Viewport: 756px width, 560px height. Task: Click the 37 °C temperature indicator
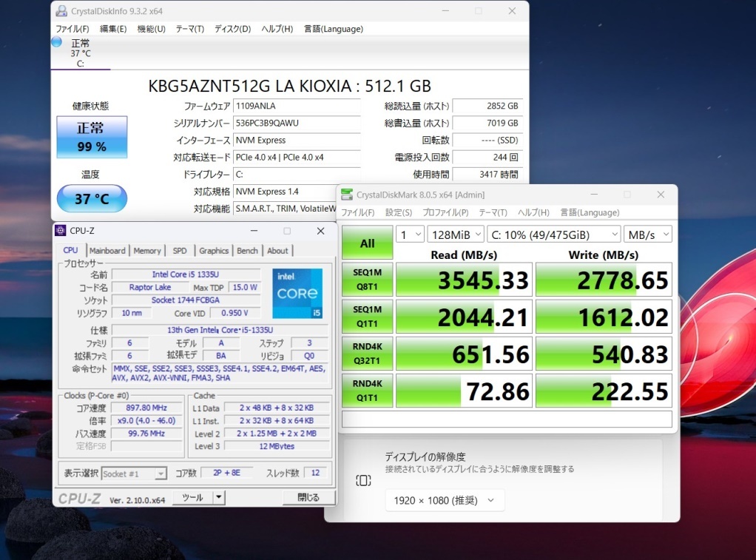pyautogui.click(x=92, y=198)
